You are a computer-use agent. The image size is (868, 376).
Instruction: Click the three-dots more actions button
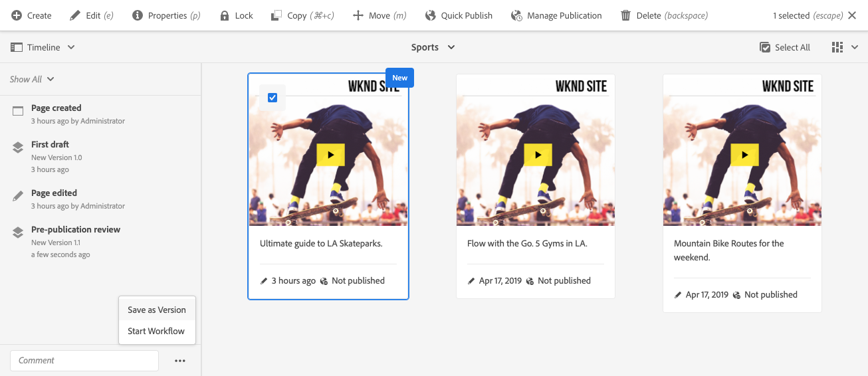[180, 361]
